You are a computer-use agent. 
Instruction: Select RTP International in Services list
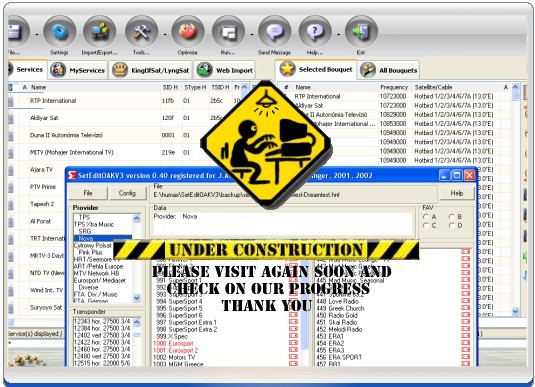pos(53,101)
